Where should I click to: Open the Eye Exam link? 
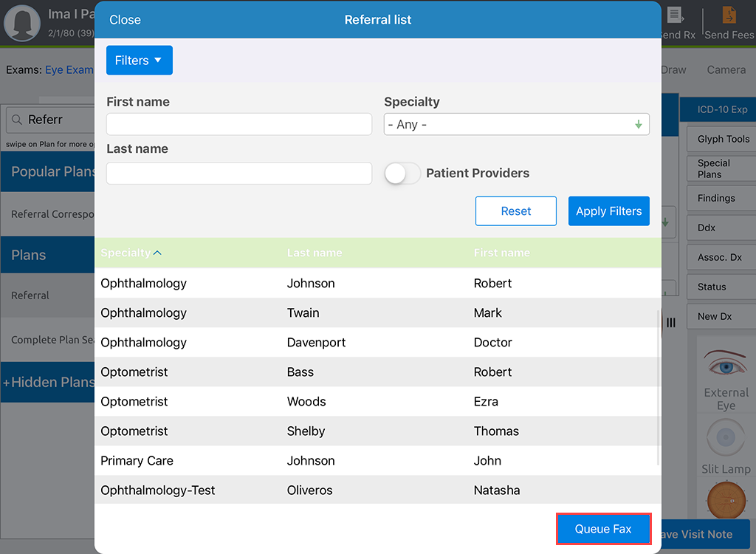[x=69, y=70]
